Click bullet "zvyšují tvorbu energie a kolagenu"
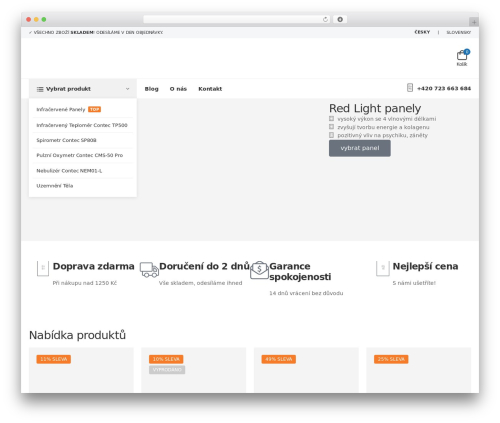Viewport: 500px width, 423px height. (x=383, y=127)
